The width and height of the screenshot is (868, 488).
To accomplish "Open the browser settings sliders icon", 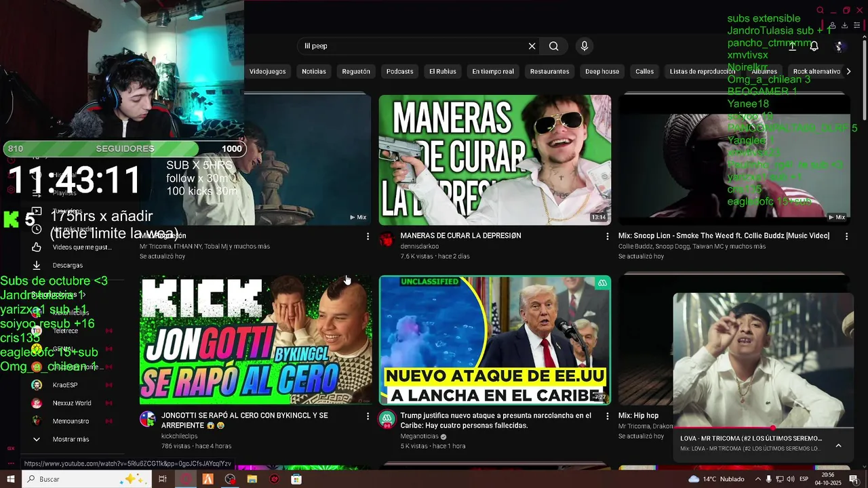I will pos(857,26).
